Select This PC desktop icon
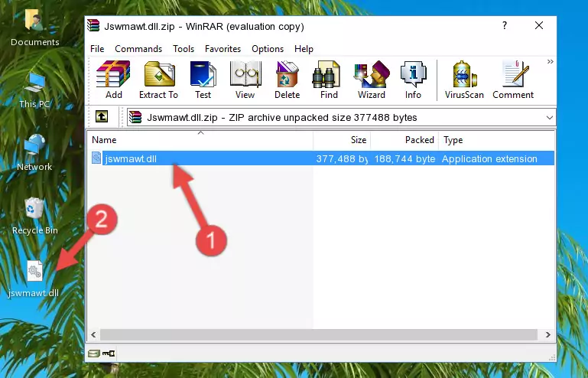588x378 pixels. click(34, 90)
